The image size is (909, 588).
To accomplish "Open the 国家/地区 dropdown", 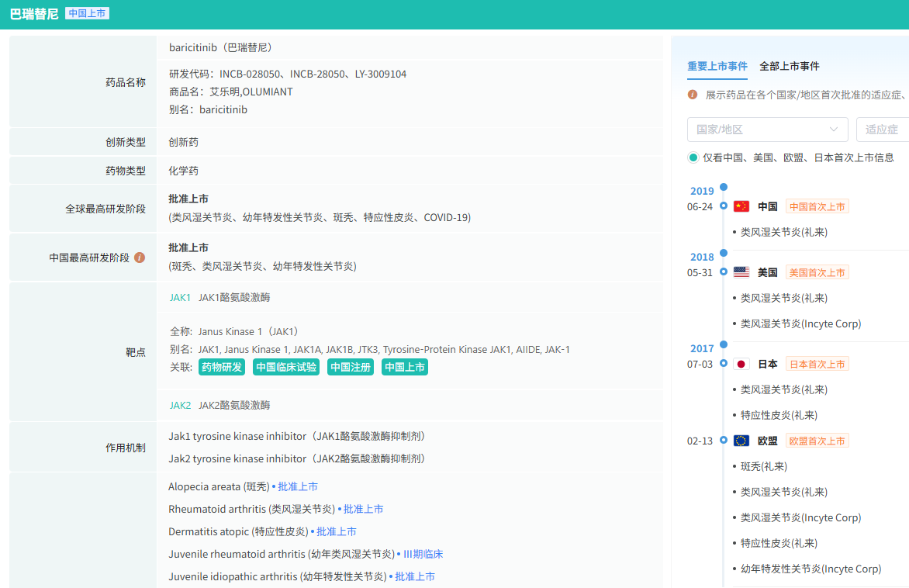I will [766, 130].
